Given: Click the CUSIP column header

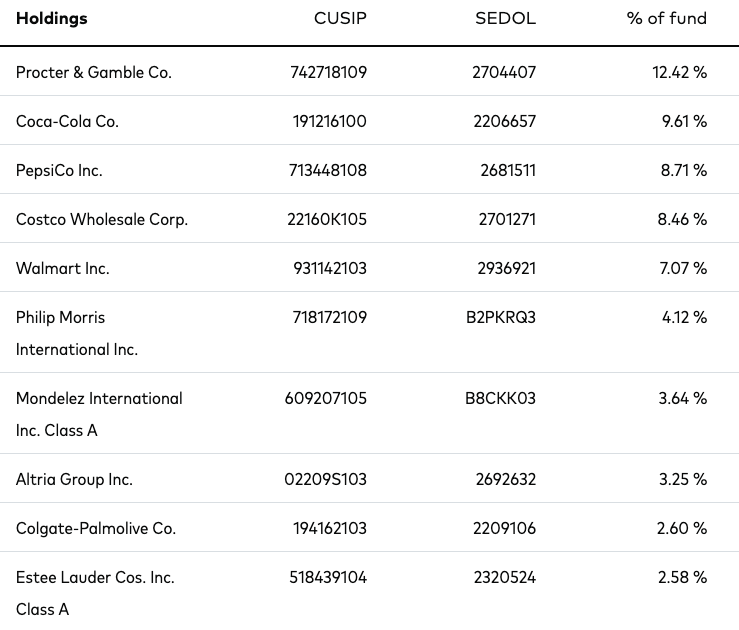Looking at the screenshot, I should 340,18.
